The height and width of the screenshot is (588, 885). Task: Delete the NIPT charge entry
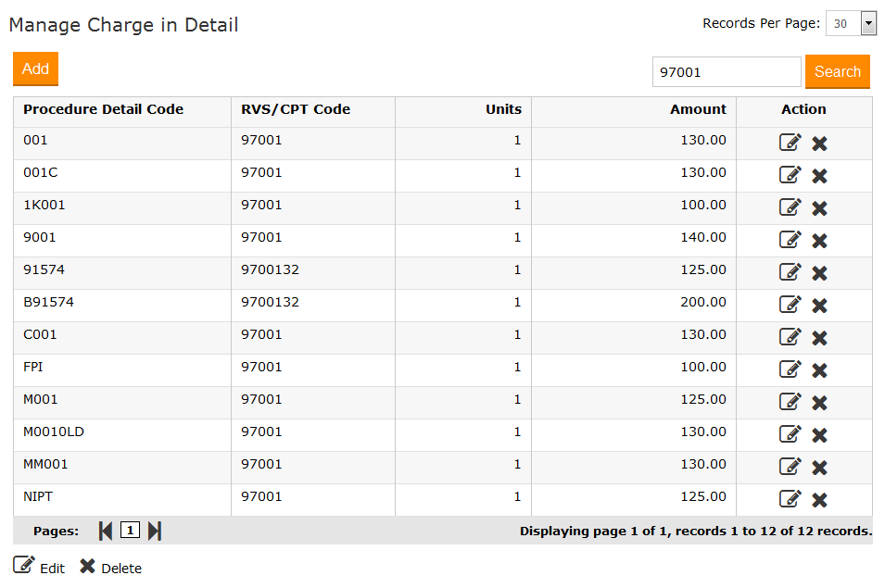click(819, 500)
